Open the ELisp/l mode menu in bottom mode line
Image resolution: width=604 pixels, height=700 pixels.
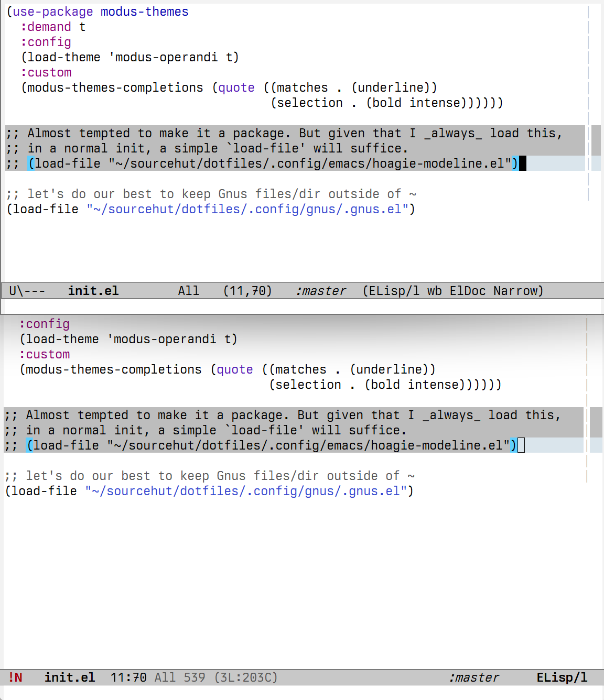[562, 677]
